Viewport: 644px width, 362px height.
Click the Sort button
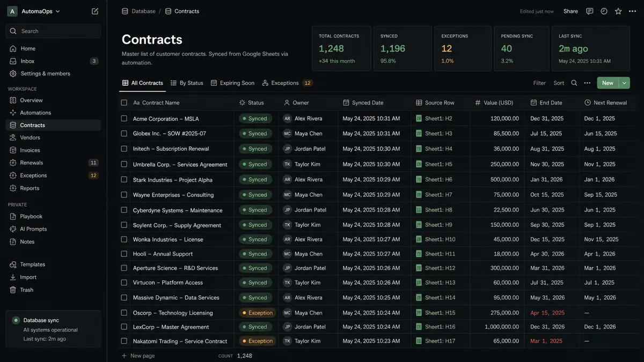559,83
